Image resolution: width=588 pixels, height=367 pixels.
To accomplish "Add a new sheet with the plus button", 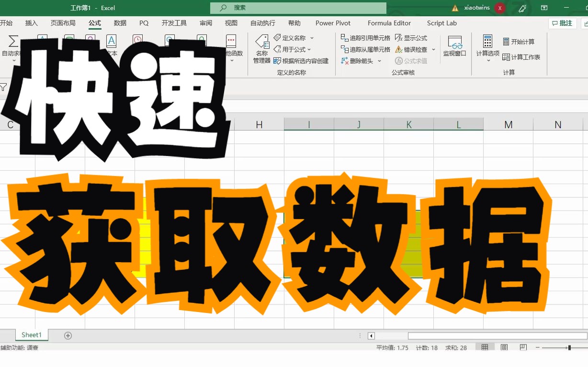I will (x=68, y=335).
